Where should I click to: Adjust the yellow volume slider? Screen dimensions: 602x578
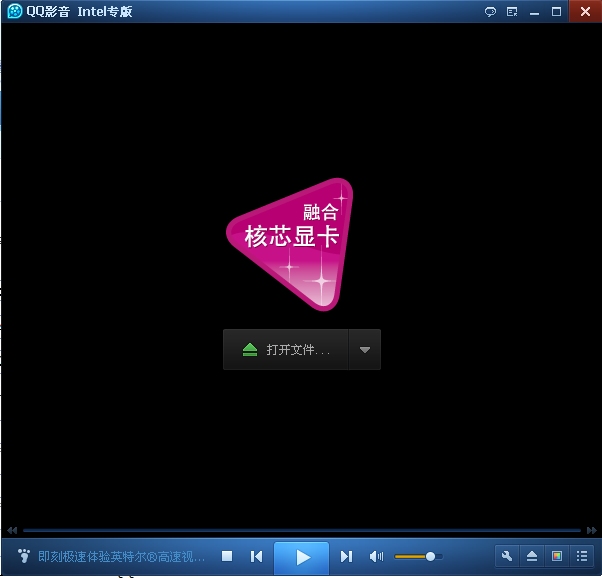click(x=418, y=556)
